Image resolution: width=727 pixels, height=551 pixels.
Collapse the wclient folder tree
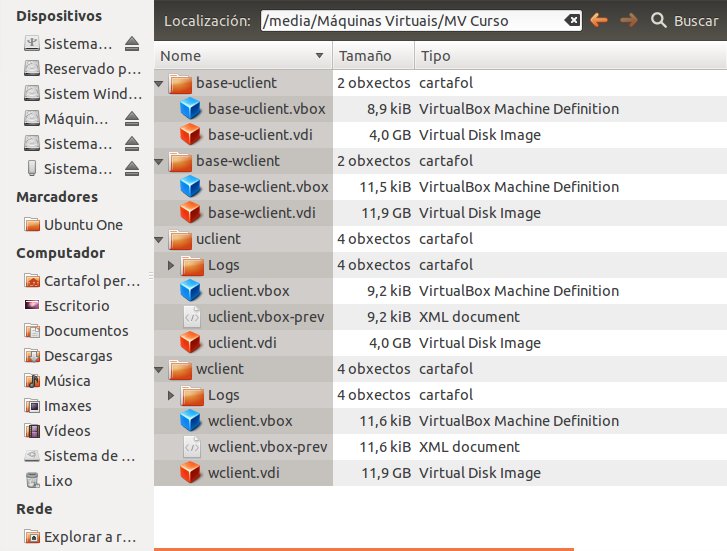pyautogui.click(x=159, y=370)
